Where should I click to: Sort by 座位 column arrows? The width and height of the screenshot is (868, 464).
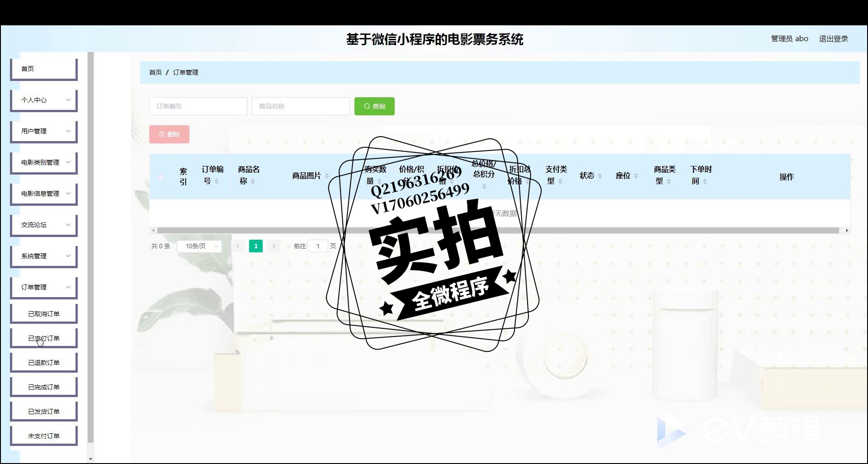tap(636, 176)
